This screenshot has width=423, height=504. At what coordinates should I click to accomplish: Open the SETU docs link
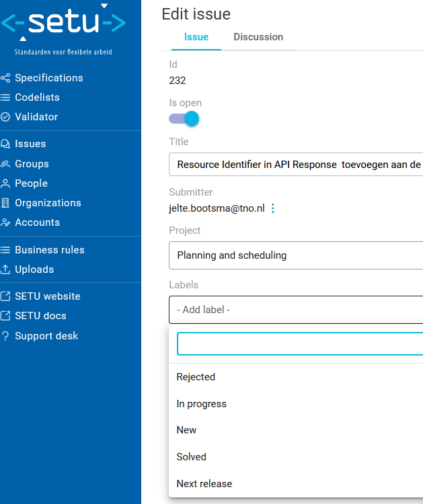tap(40, 316)
